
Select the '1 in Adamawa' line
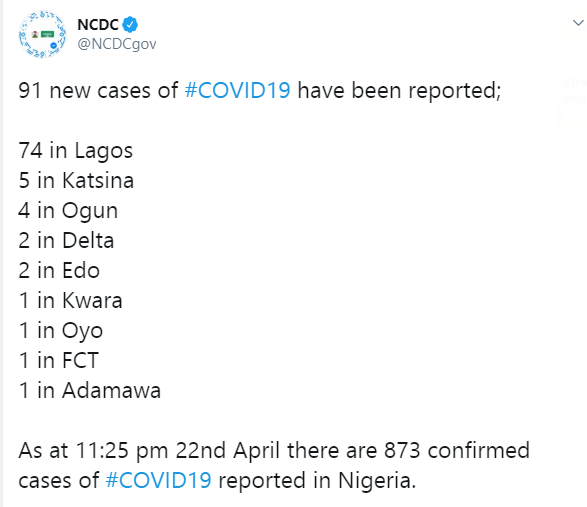89,390
